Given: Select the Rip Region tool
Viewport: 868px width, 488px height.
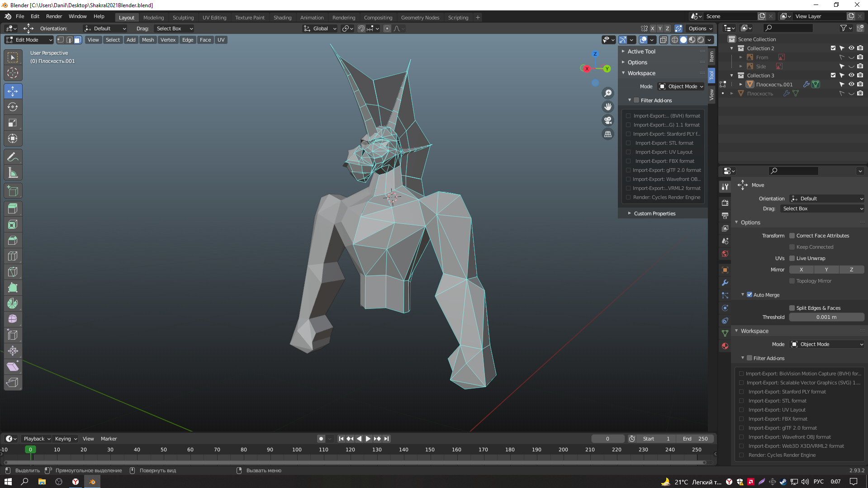Looking at the screenshot, I should [13, 383].
